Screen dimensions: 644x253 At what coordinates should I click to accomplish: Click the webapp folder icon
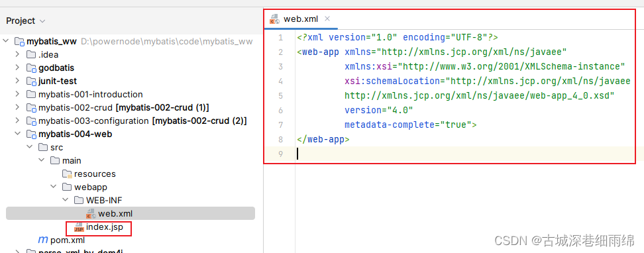(x=66, y=187)
